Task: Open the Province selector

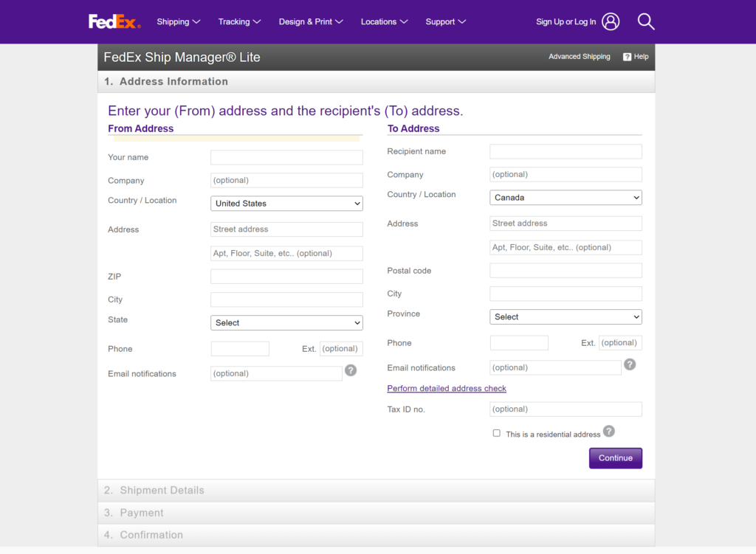Action: pos(566,316)
